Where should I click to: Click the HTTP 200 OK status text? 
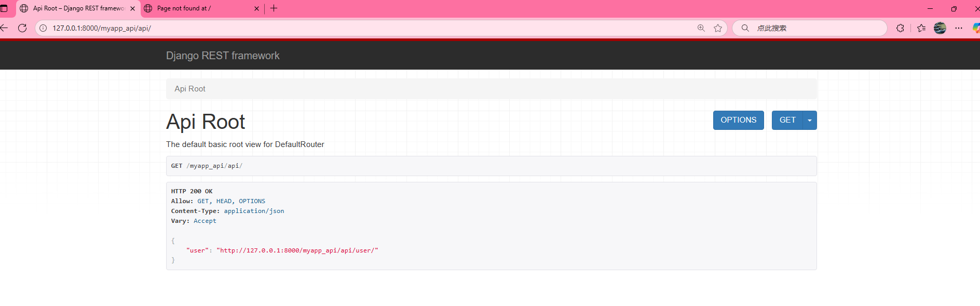click(x=192, y=191)
